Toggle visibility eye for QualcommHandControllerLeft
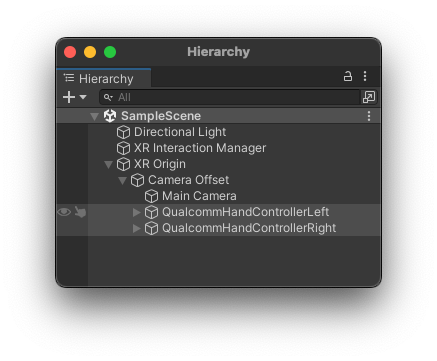The width and height of the screenshot is (437, 361). pos(64,212)
